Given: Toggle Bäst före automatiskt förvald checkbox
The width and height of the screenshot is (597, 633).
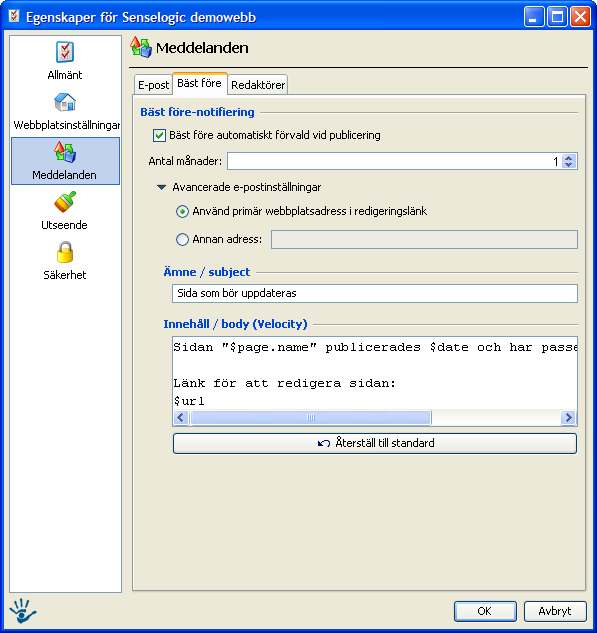Looking at the screenshot, I should [x=159, y=135].
